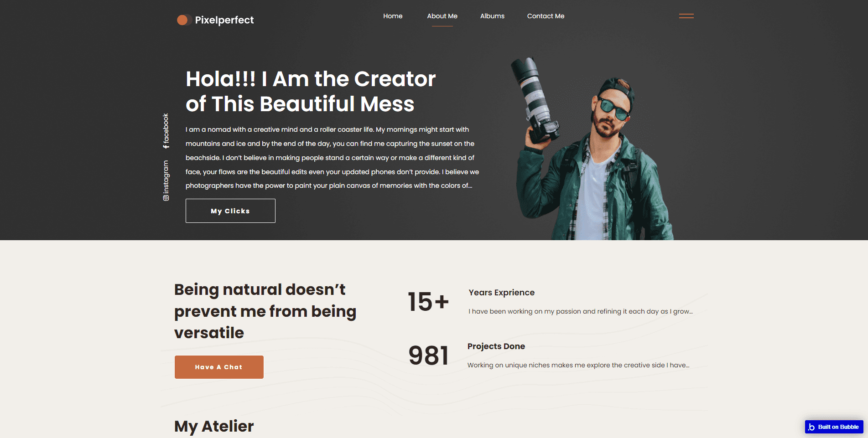Select the About Me nav item
The image size is (868, 438).
[442, 16]
